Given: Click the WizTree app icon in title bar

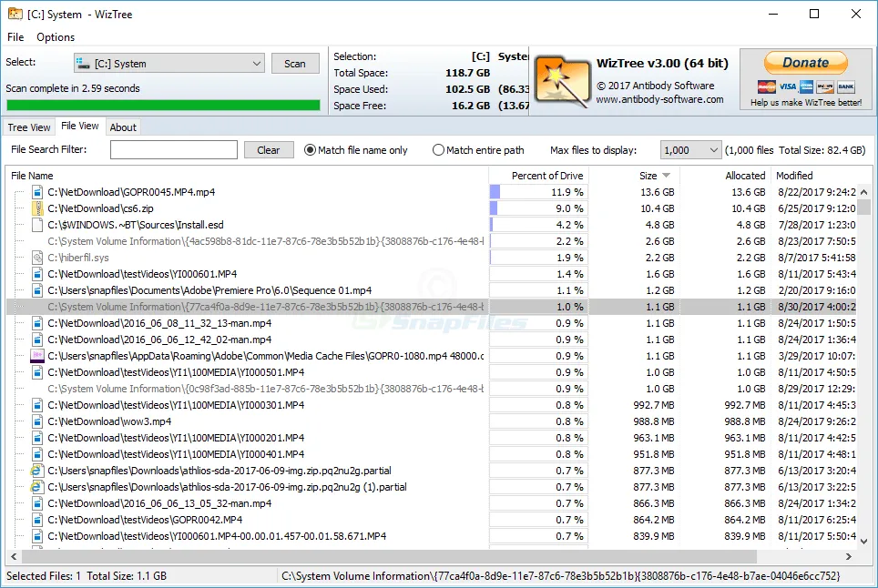Looking at the screenshot, I should [14, 14].
